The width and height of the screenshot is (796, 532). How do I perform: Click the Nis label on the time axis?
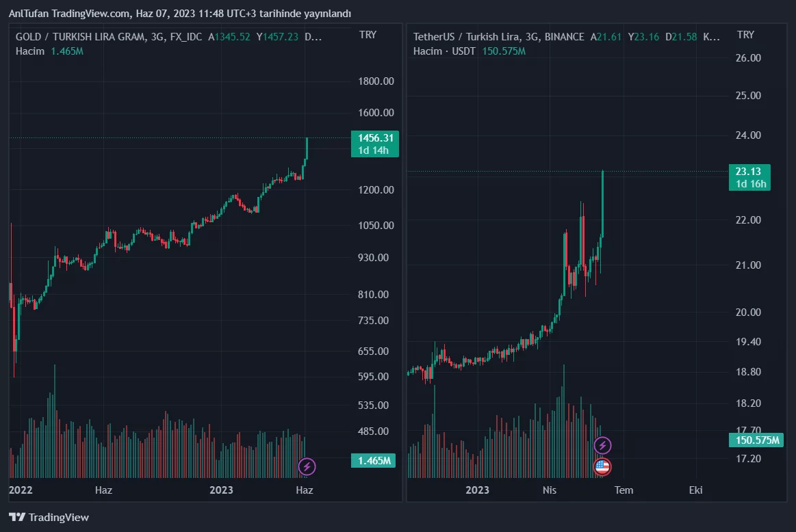[x=550, y=490]
